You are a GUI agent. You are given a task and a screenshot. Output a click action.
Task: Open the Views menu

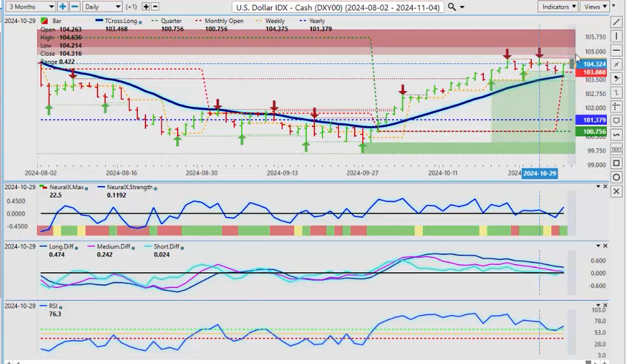[595, 7]
